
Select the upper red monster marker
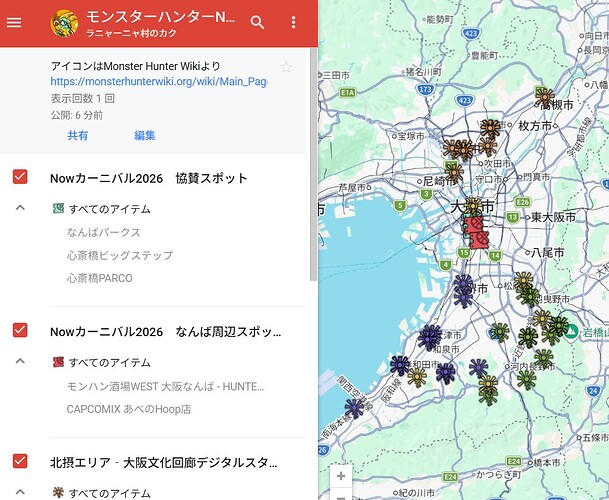473,226
